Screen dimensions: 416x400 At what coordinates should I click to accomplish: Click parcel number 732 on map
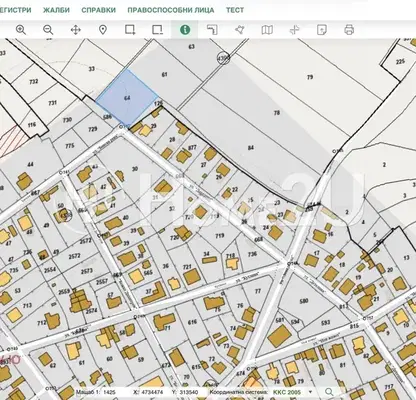[34, 81]
